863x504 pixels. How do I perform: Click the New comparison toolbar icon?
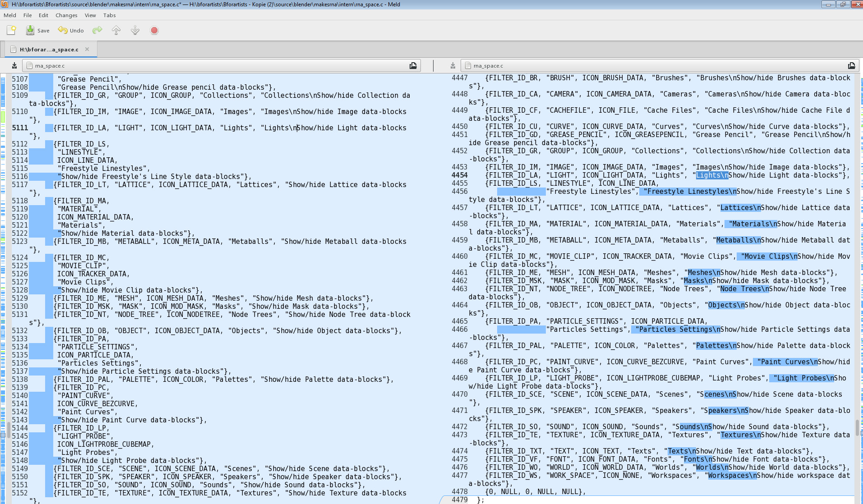coord(11,30)
